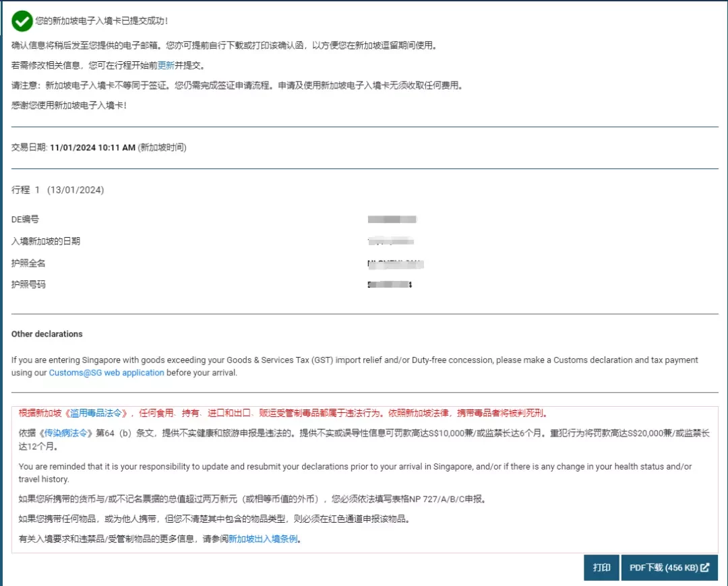Open the 新加坡出入境条例 link
This screenshot has width=728, height=586.
click(x=263, y=539)
